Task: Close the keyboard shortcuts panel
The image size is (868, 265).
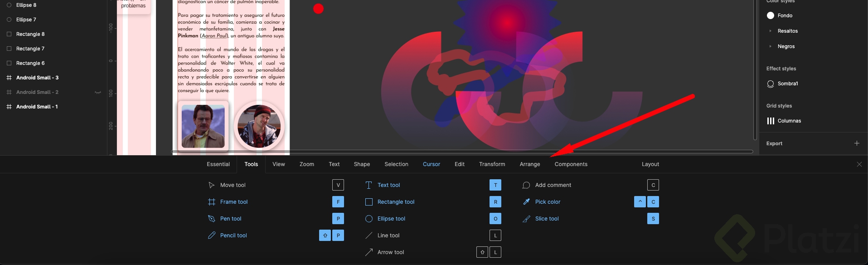Action: click(859, 164)
